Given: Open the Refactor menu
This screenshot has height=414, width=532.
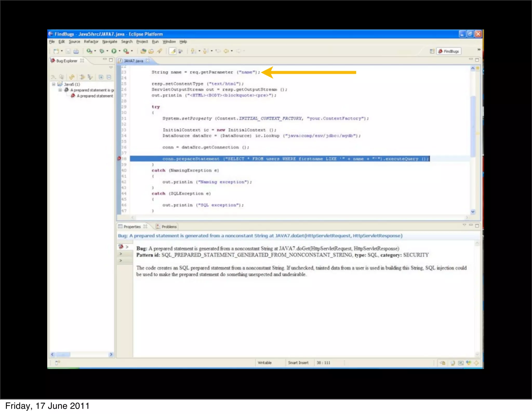Looking at the screenshot, I should pos(91,42).
